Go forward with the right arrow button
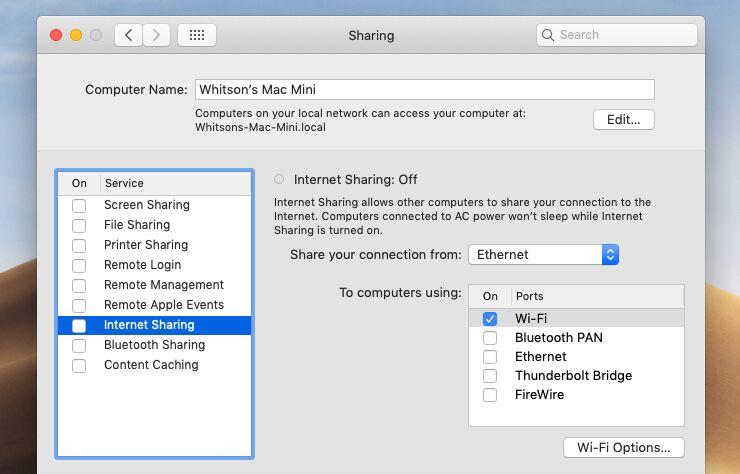 (x=156, y=35)
